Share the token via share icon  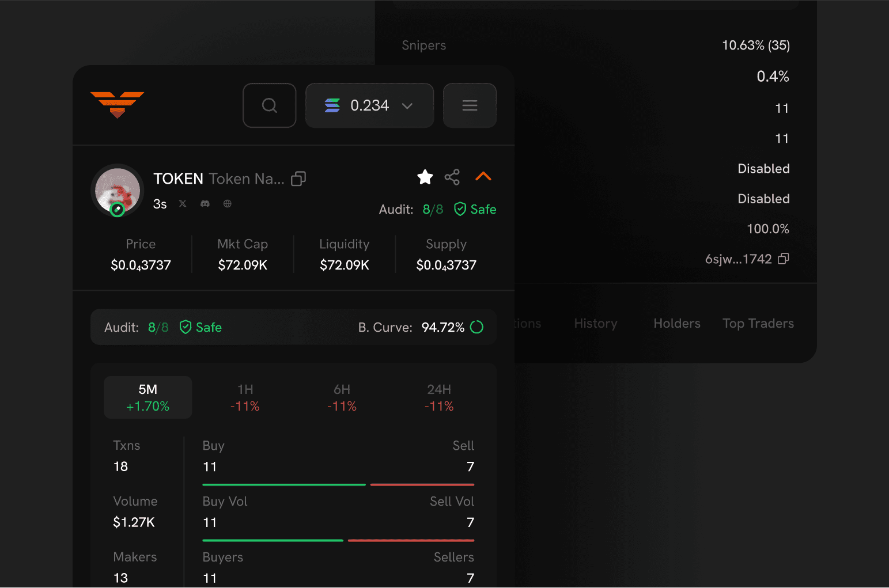452,177
